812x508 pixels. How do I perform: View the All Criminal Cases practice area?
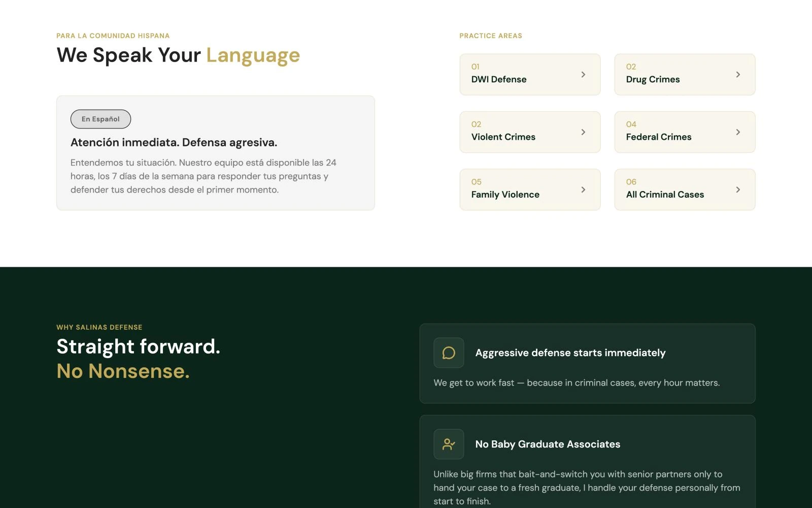pos(685,189)
